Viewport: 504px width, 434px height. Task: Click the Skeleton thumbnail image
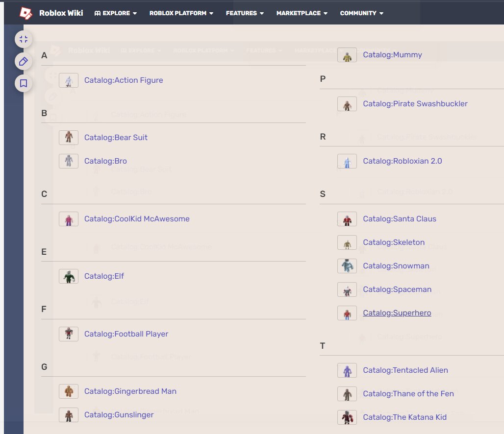tap(347, 242)
